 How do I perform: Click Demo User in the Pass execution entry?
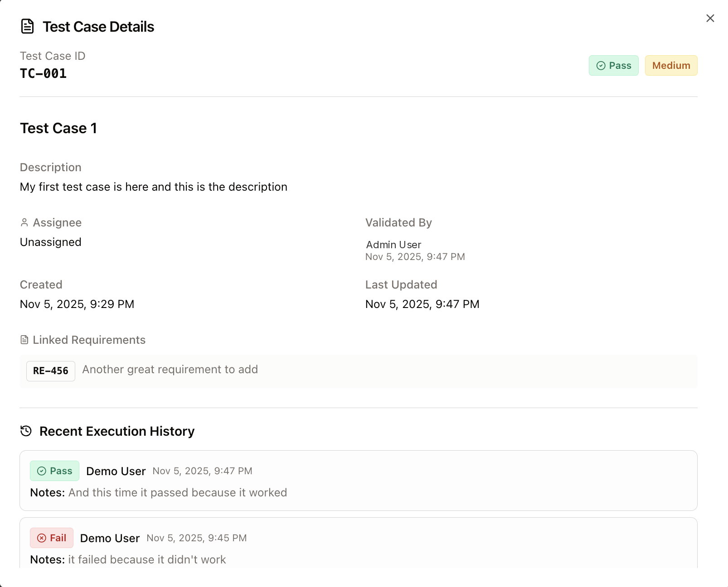click(116, 471)
